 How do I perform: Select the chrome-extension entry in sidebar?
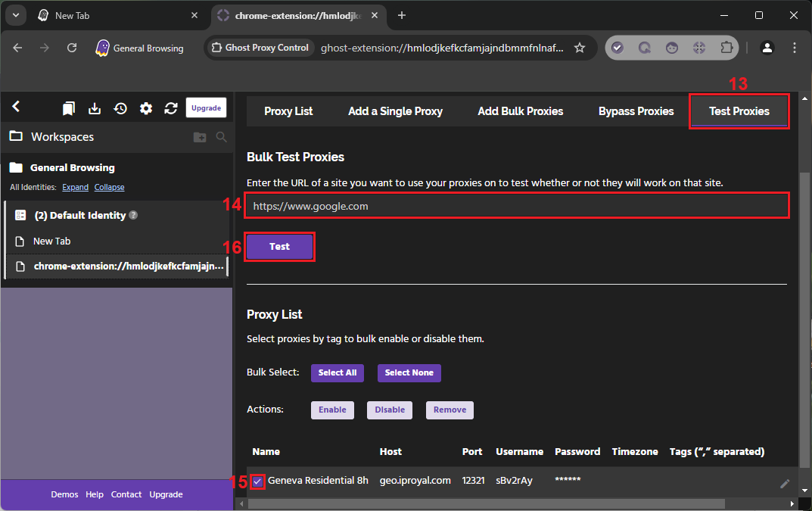coord(117,266)
